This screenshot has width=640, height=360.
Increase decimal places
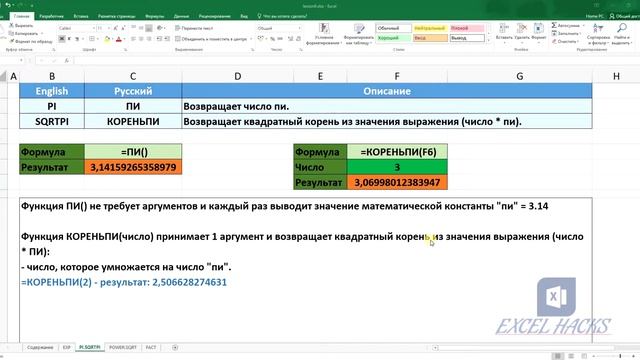click(291, 39)
